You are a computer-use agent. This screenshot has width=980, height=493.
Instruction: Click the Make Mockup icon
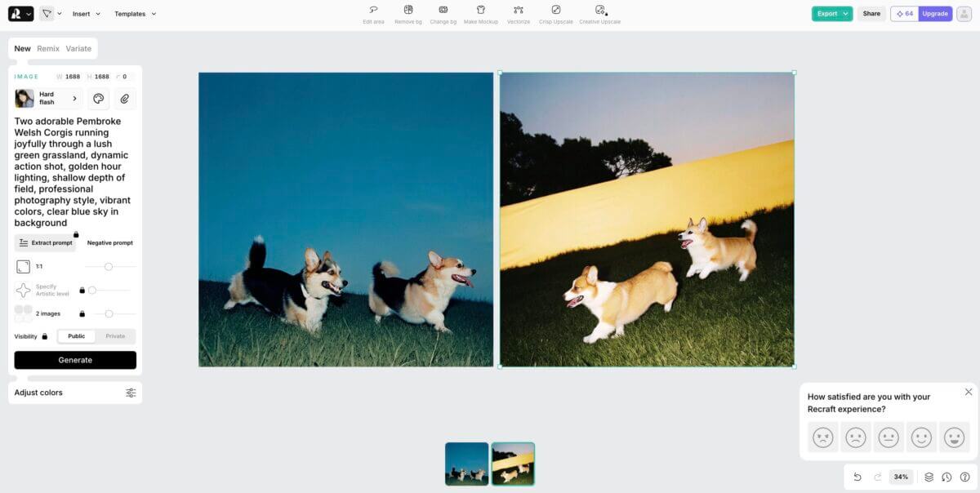pyautogui.click(x=481, y=10)
